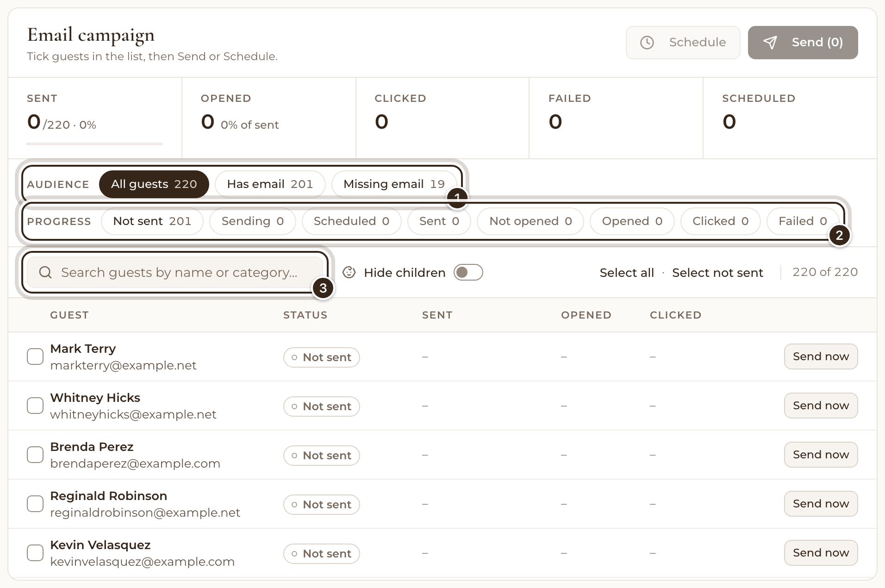Tick the checkbox for Mark Terry
The height and width of the screenshot is (588, 885).
coord(35,357)
